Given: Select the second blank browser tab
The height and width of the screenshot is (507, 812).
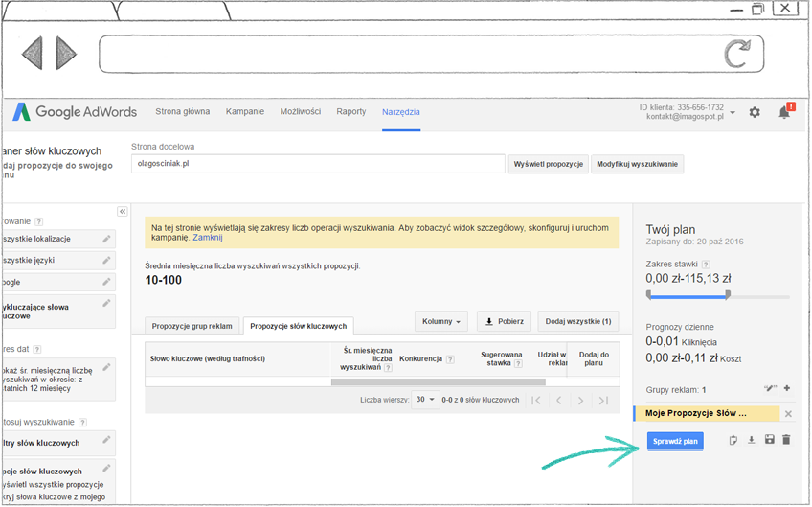Looking at the screenshot, I should point(172,11).
